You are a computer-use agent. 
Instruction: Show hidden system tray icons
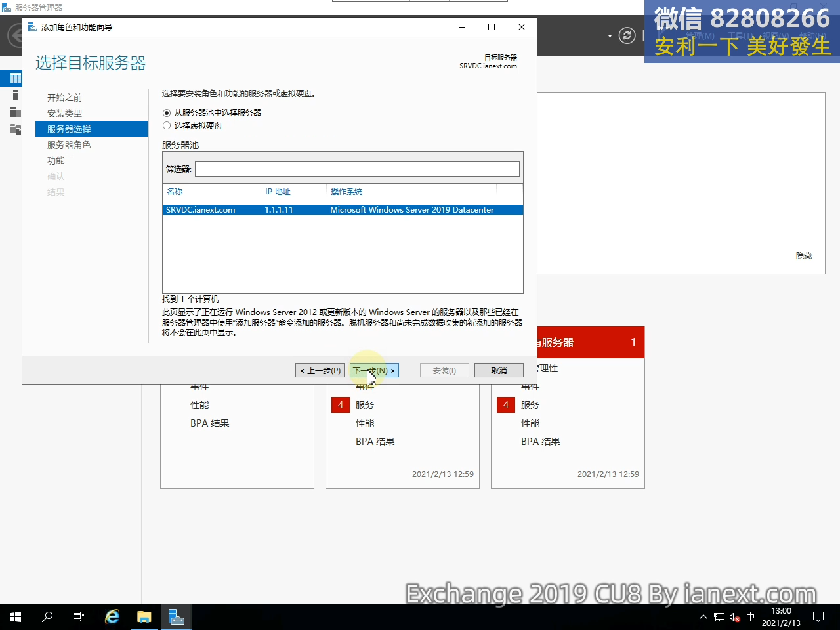coord(703,617)
